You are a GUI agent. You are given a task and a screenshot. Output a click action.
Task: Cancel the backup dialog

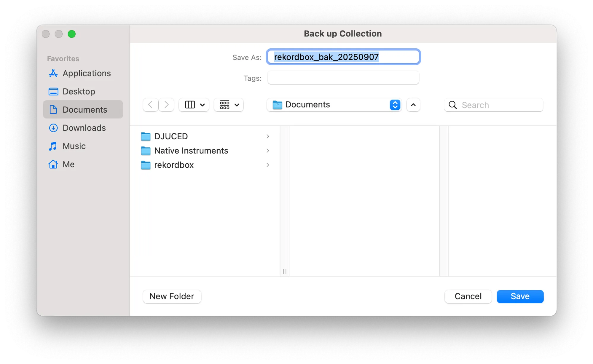point(468,296)
